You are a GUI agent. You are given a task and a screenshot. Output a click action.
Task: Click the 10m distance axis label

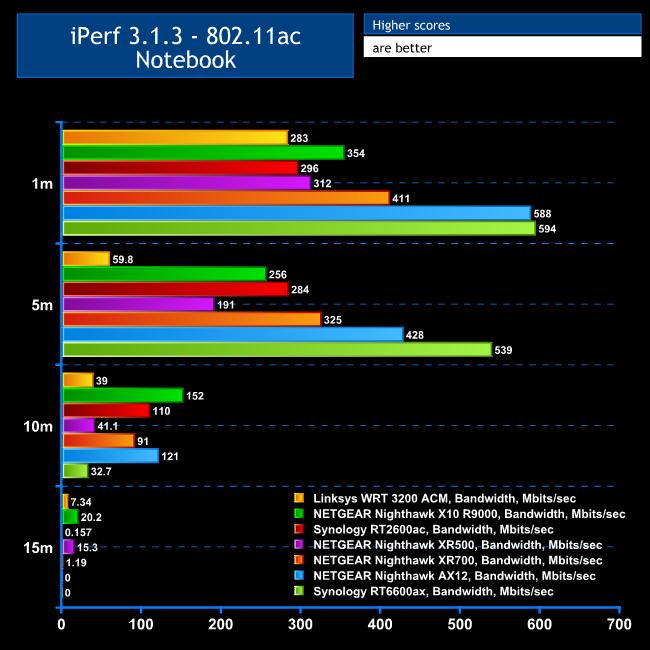pos(38,426)
